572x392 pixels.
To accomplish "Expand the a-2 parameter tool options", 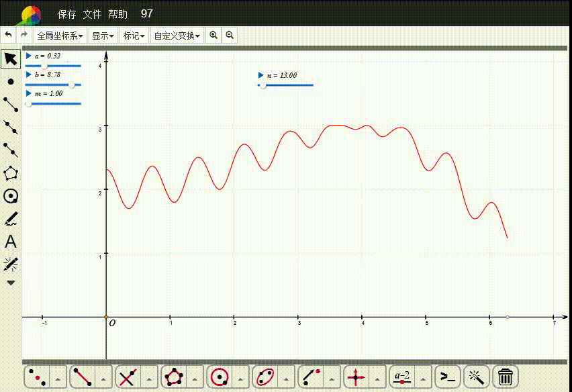I will coord(423,379).
